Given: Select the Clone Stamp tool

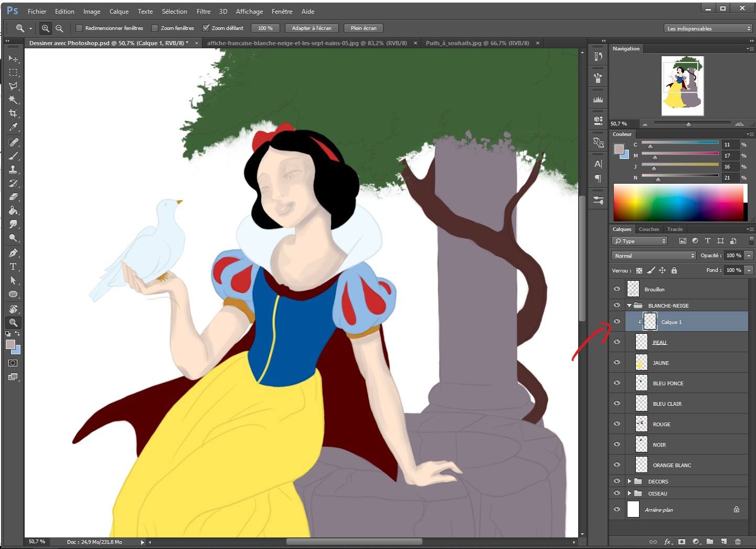Looking at the screenshot, I should point(13,169).
